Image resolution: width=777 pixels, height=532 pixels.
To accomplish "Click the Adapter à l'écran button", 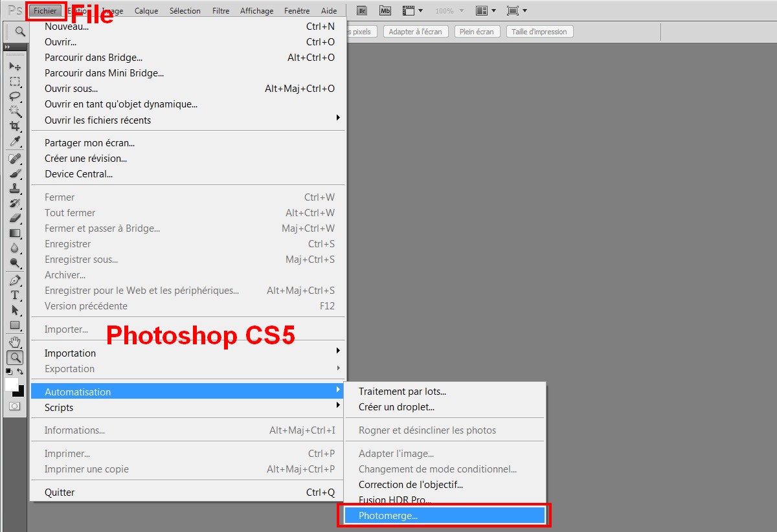I will pos(416,32).
